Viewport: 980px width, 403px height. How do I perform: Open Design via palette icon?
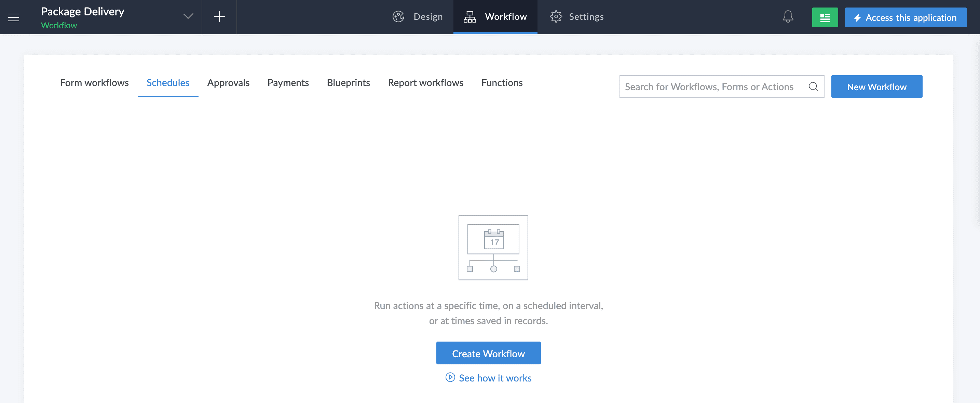pos(398,17)
